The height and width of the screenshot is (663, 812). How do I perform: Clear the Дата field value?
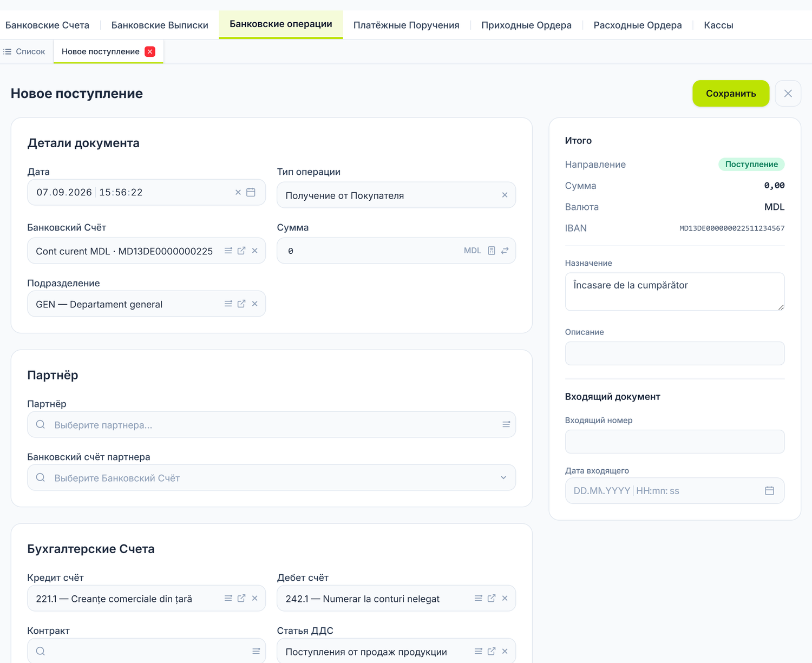tap(238, 192)
